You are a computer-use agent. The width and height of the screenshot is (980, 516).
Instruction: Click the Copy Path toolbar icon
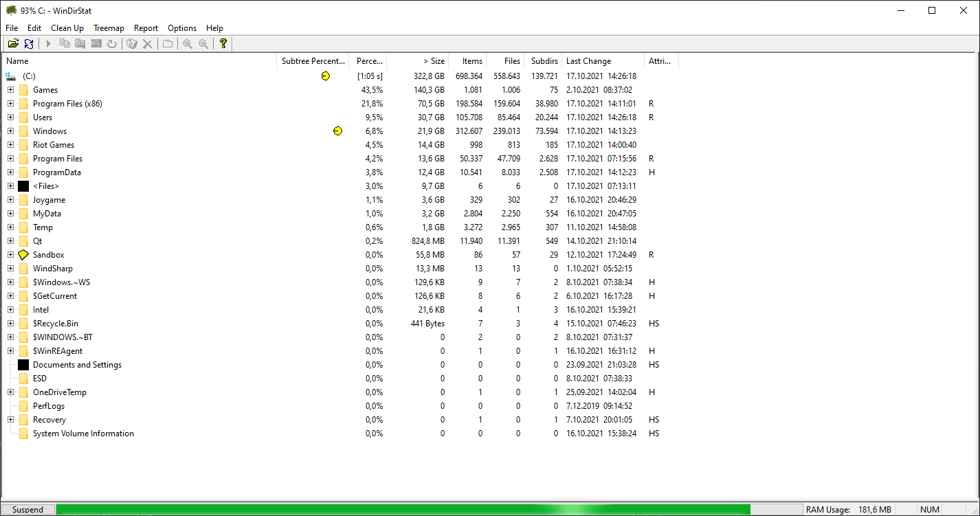pyautogui.click(x=65, y=44)
